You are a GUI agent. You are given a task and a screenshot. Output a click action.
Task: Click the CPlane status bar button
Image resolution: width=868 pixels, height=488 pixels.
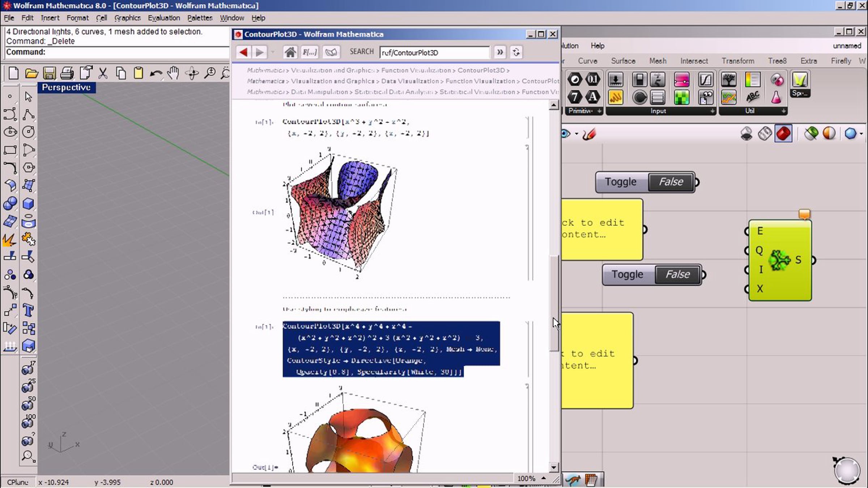17,482
